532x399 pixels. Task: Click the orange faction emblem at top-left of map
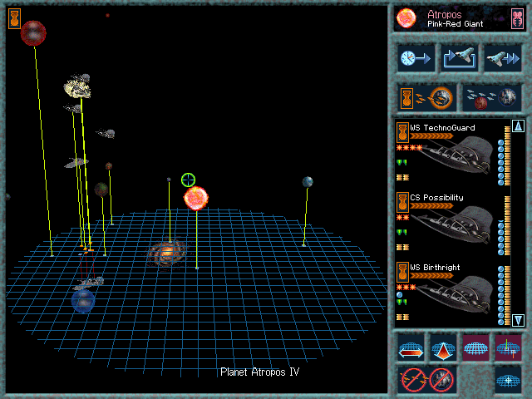pyautogui.click(x=15, y=18)
